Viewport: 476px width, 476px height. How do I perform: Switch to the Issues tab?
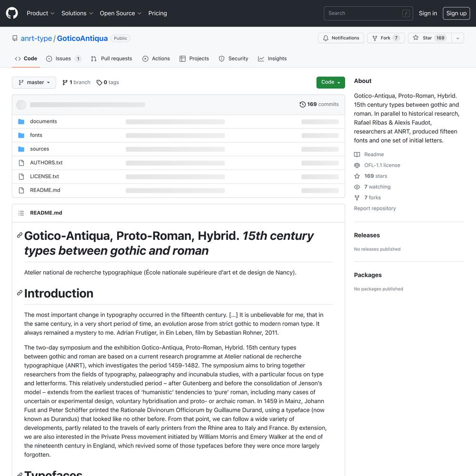coord(63,59)
